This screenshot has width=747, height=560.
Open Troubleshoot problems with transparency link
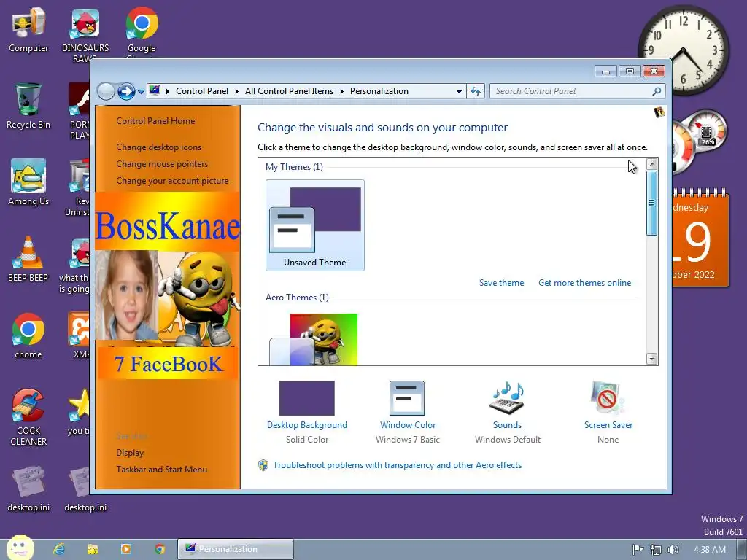pos(398,465)
